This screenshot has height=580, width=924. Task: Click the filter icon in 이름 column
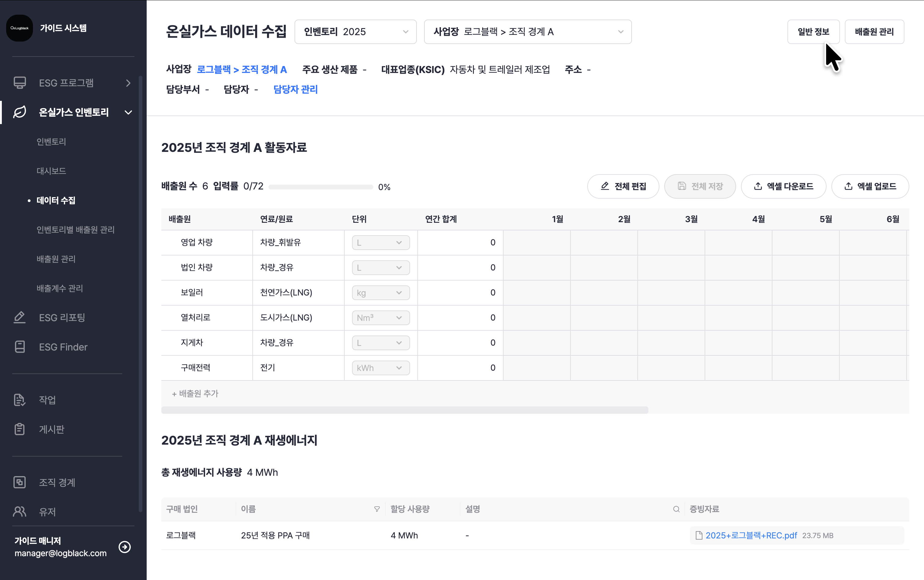point(377,509)
